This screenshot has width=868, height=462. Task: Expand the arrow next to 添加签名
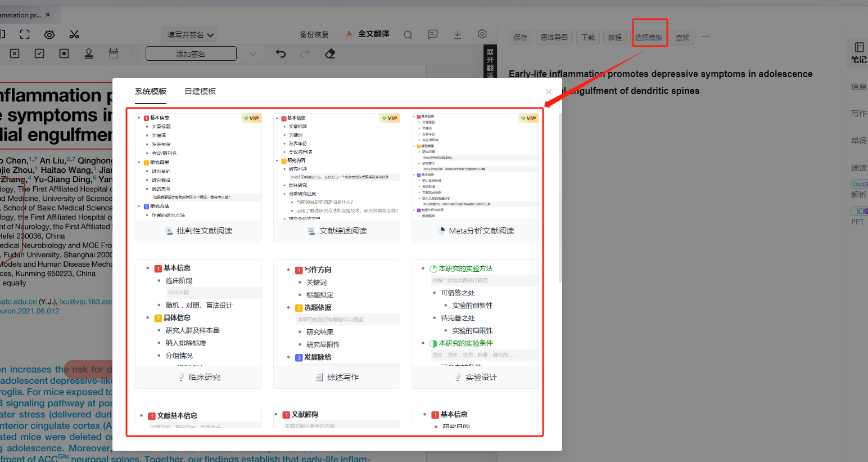(253, 54)
